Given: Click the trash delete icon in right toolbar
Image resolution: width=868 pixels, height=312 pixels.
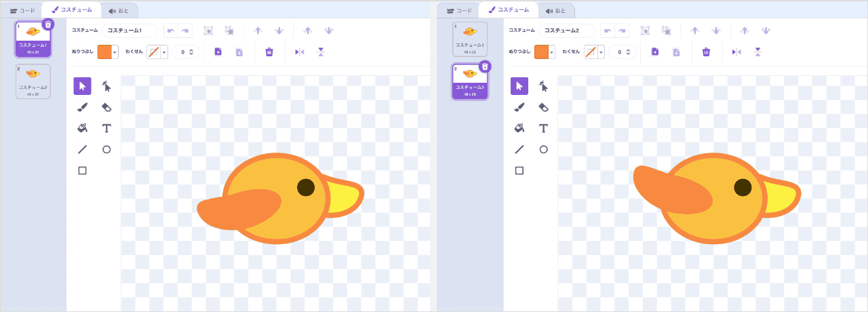Looking at the screenshot, I should [x=706, y=52].
